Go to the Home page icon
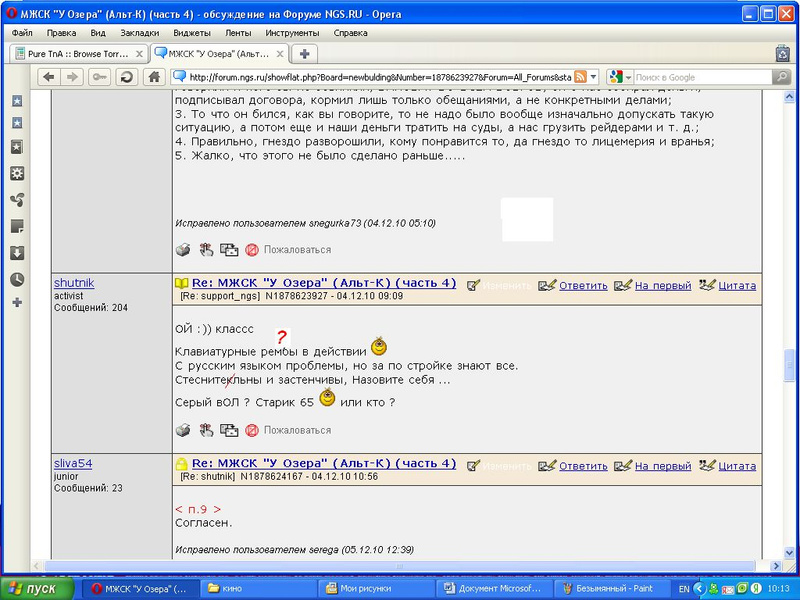800x600 pixels. click(154, 77)
